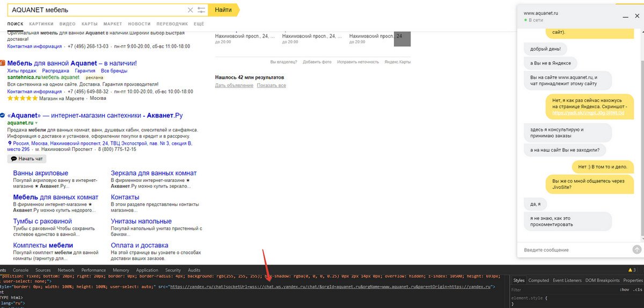This screenshot has width=644, height=308.
Task: Switch to DevTools Audits tab
Action: coord(194,270)
